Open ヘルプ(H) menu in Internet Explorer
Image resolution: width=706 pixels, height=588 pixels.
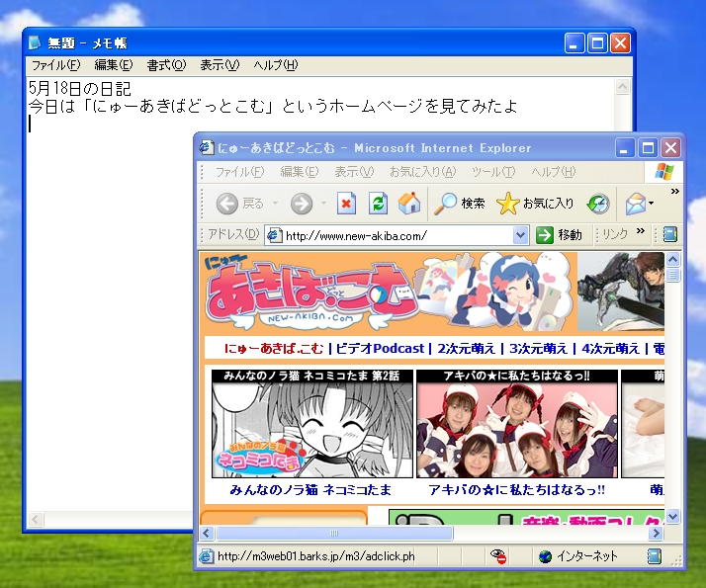(x=554, y=172)
